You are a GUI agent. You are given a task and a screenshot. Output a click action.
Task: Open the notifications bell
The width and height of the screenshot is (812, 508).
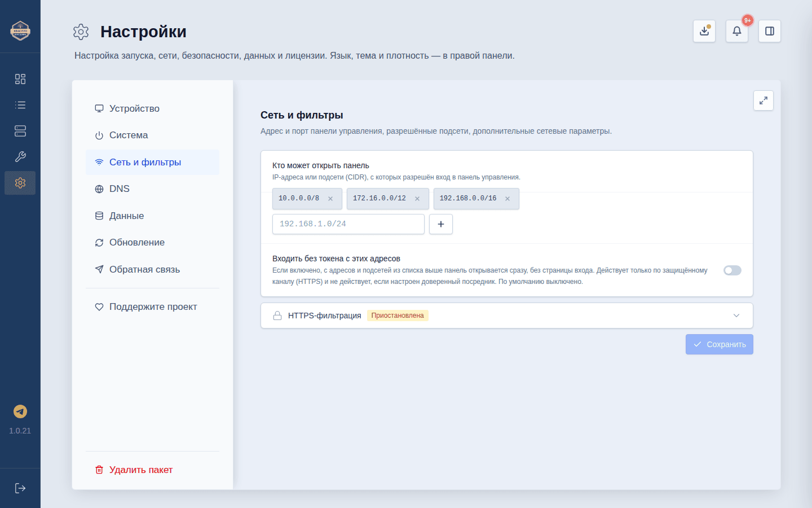[737, 31]
